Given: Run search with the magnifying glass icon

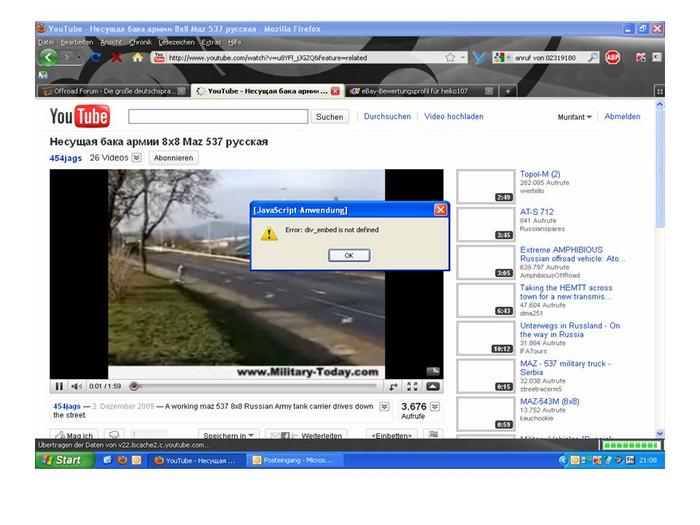Looking at the screenshot, I should coord(592,58).
